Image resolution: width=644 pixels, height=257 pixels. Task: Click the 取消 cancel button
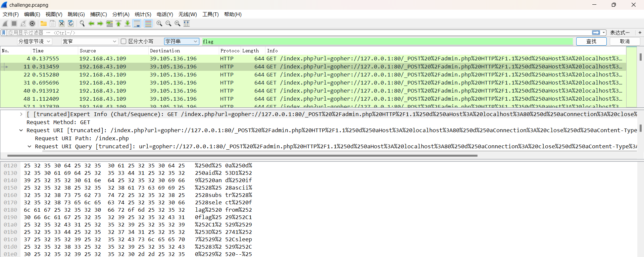tap(625, 41)
